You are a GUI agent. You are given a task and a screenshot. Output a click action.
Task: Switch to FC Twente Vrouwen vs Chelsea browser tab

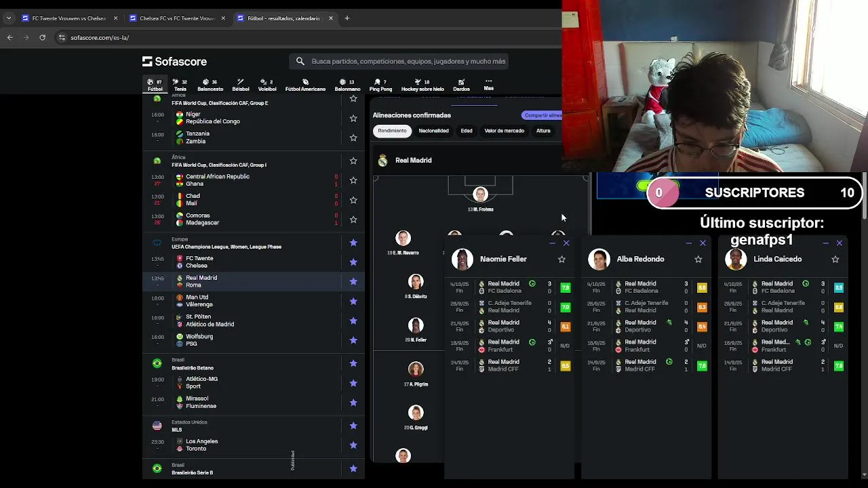tap(68, 18)
